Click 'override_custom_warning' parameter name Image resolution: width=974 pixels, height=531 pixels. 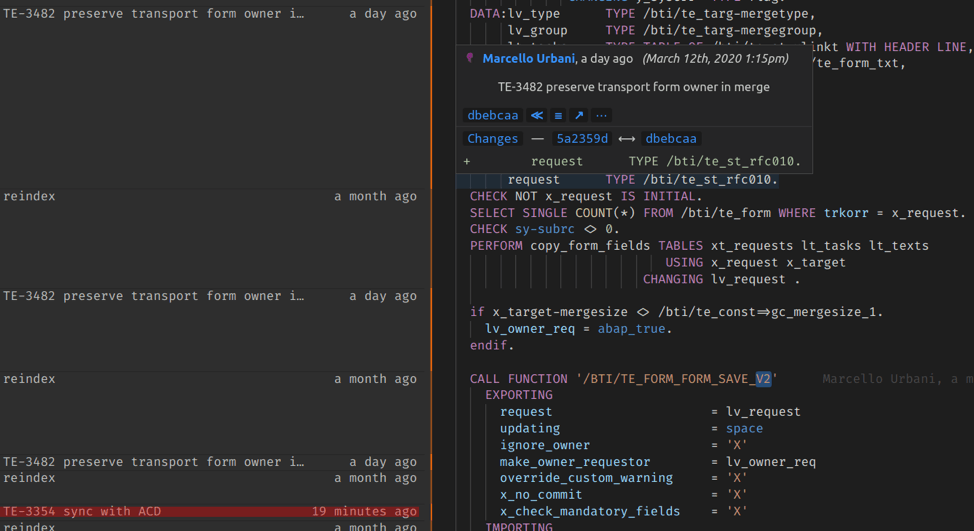pos(586,478)
